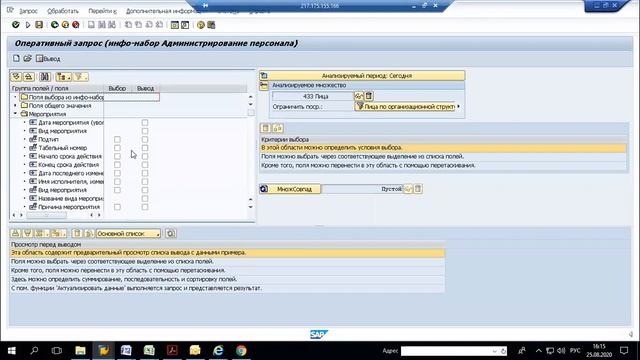Tick Вывод checkbox for Табельный номер

click(145, 148)
